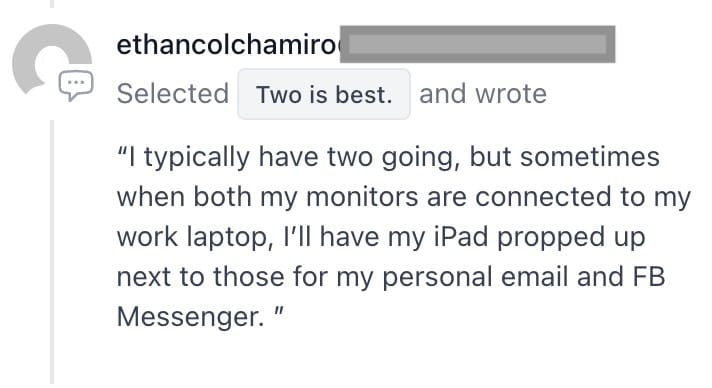The width and height of the screenshot is (712, 388).
Task: Click the comment speech bubble icon
Action: 76,85
